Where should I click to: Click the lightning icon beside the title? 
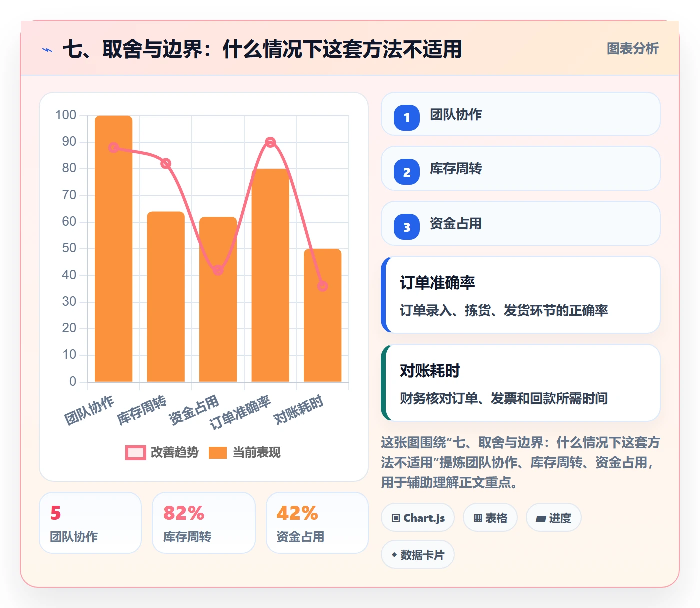pos(47,50)
